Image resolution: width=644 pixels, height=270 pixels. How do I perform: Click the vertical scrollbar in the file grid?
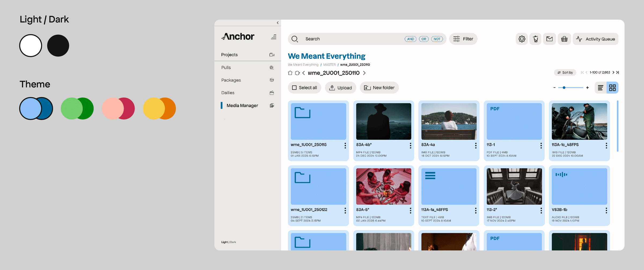pos(617,126)
